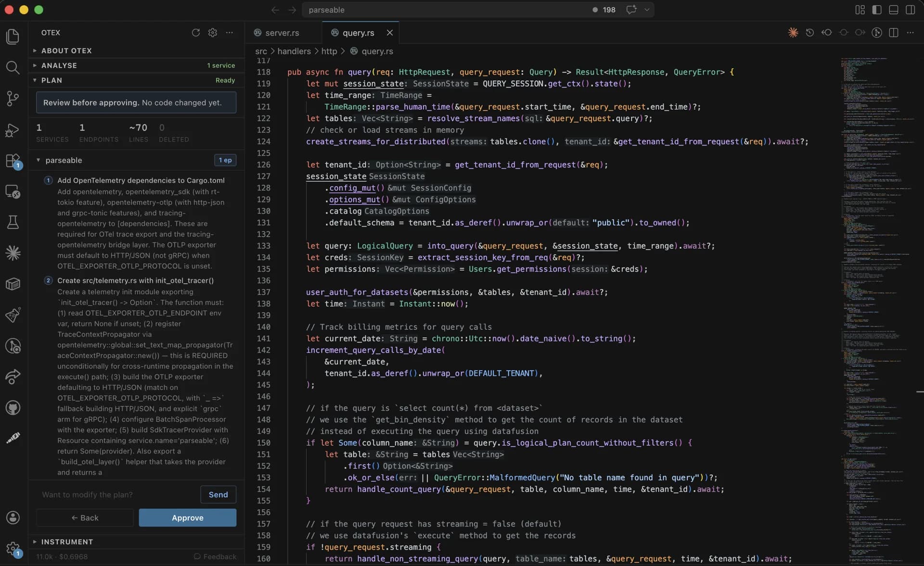Open the Source Control view
This screenshot has height=566, width=924.
(13, 99)
